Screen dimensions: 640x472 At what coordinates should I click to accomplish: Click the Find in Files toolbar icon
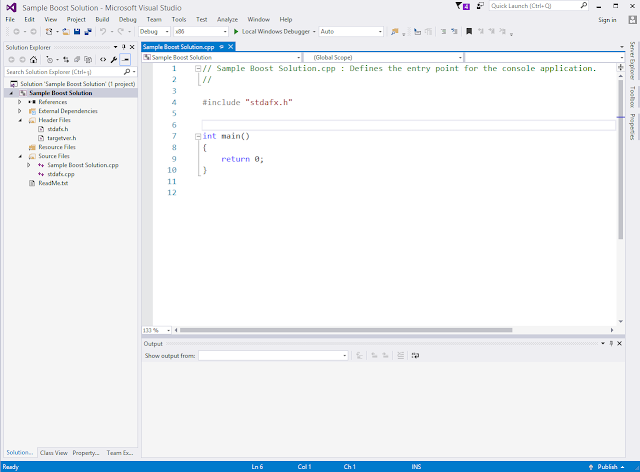tap(394, 31)
